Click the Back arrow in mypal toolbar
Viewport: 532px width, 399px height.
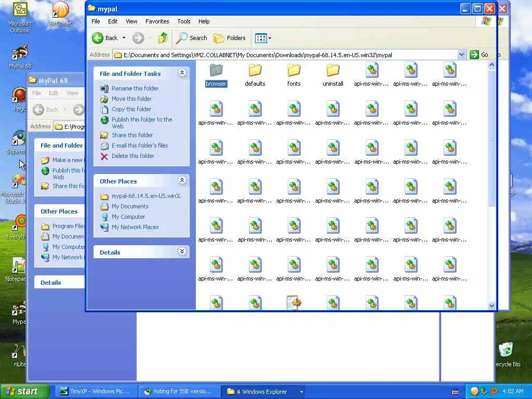(x=105, y=38)
